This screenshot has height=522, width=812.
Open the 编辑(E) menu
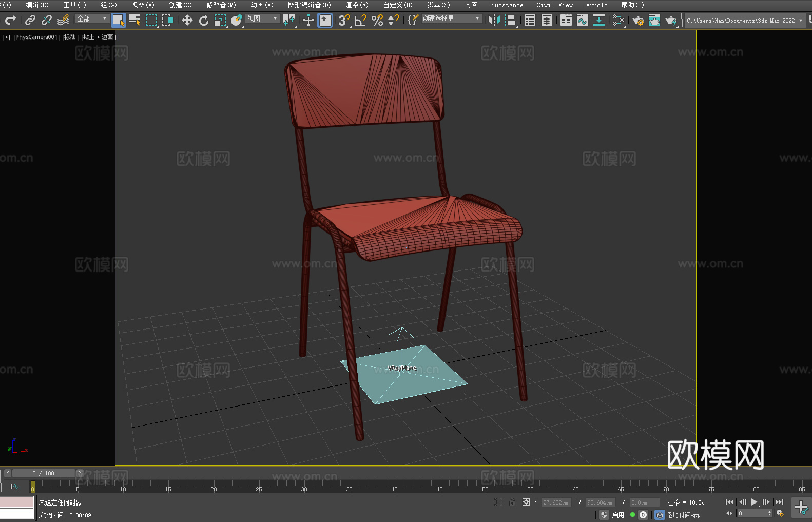37,5
